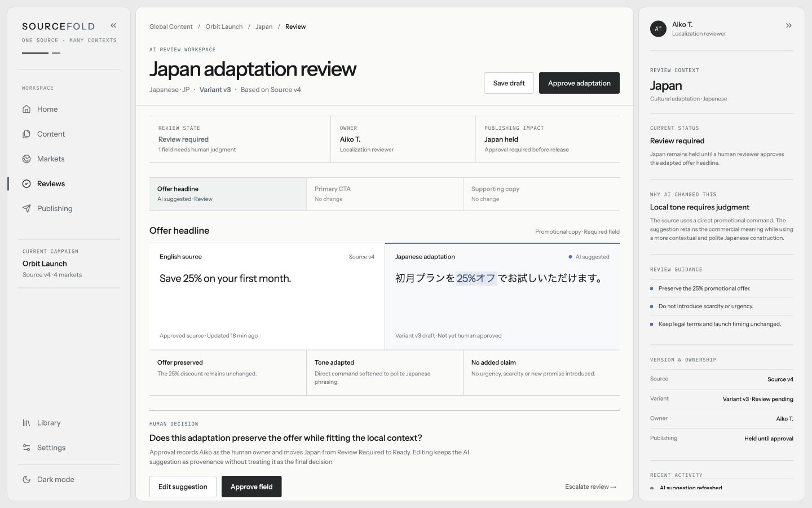Image resolution: width=812 pixels, height=508 pixels.
Task: Click the Offer preserved check card
Action: [228, 373]
